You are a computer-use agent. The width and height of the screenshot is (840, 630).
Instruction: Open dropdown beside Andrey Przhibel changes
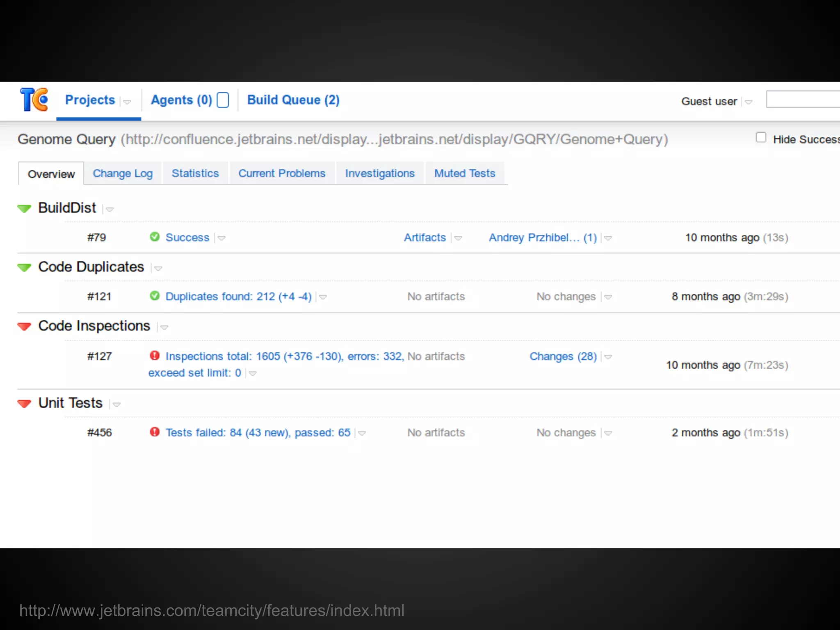tap(608, 238)
